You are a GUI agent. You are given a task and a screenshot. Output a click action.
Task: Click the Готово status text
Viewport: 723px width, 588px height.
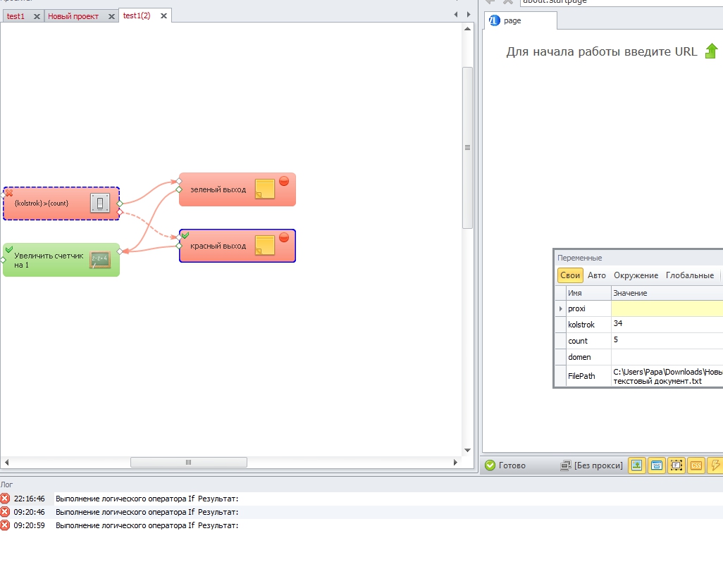tap(512, 465)
